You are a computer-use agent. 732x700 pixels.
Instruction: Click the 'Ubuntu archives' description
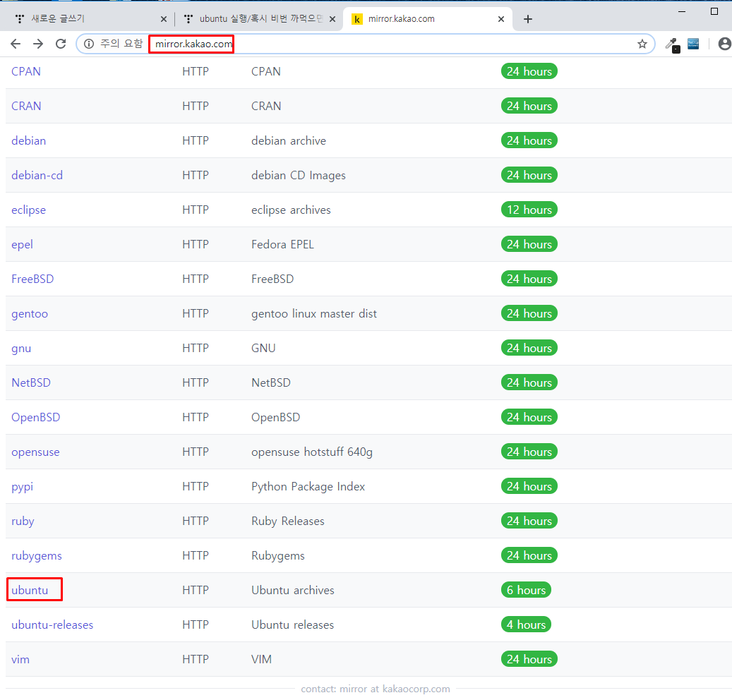tap(293, 590)
